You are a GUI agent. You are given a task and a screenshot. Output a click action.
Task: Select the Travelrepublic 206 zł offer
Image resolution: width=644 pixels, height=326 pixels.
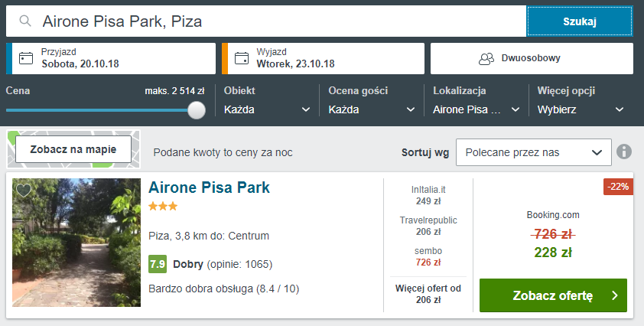tap(428, 226)
